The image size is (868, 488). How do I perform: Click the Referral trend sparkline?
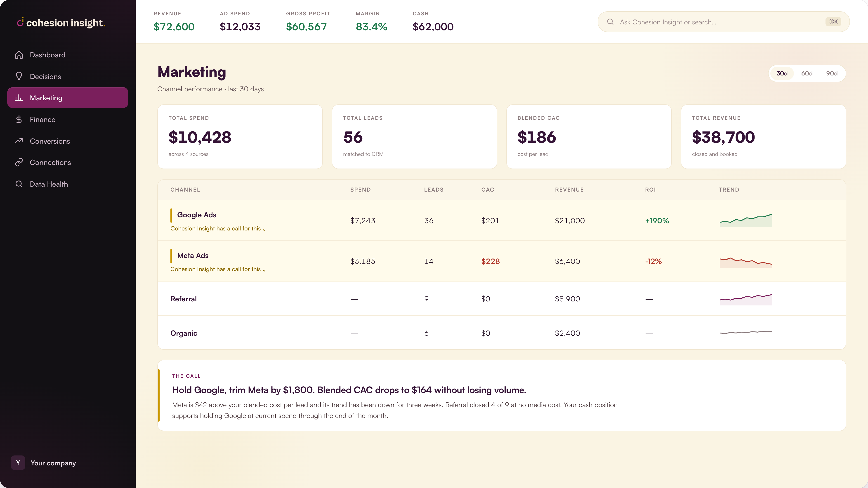click(746, 299)
